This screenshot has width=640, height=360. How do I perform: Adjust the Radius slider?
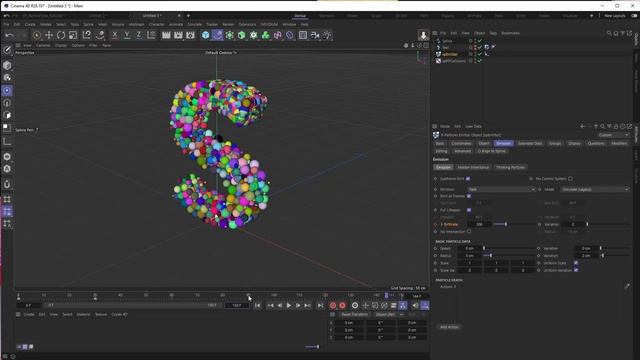pos(509,256)
